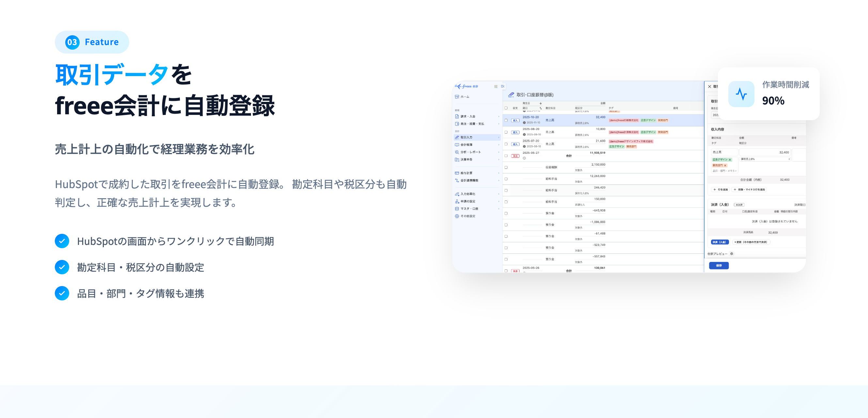Click the 請求・入金 document icon
Viewport: 868px width, 418px height.
pyautogui.click(x=457, y=116)
